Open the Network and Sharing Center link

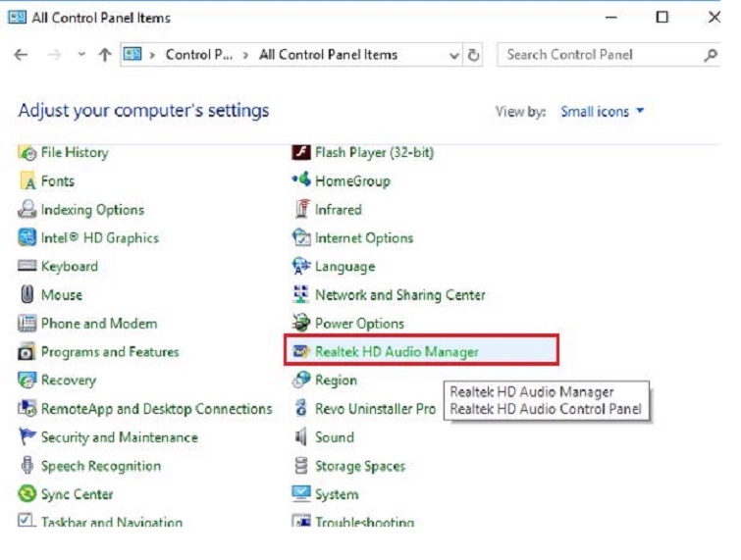(399, 295)
